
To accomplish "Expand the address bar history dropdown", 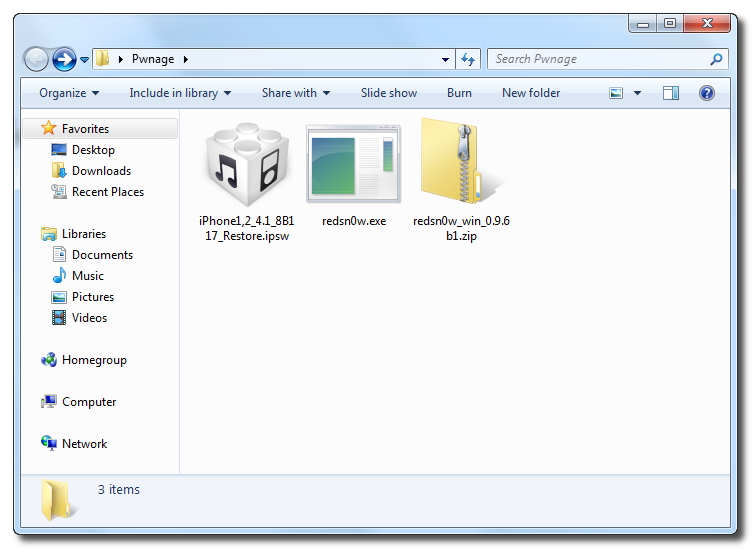I will pyautogui.click(x=445, y=59).
